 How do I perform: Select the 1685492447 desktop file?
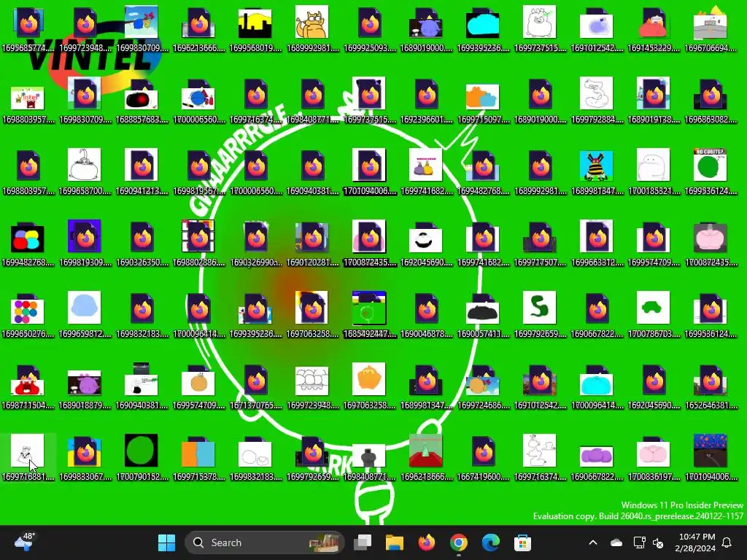click(x=369, y=314)
